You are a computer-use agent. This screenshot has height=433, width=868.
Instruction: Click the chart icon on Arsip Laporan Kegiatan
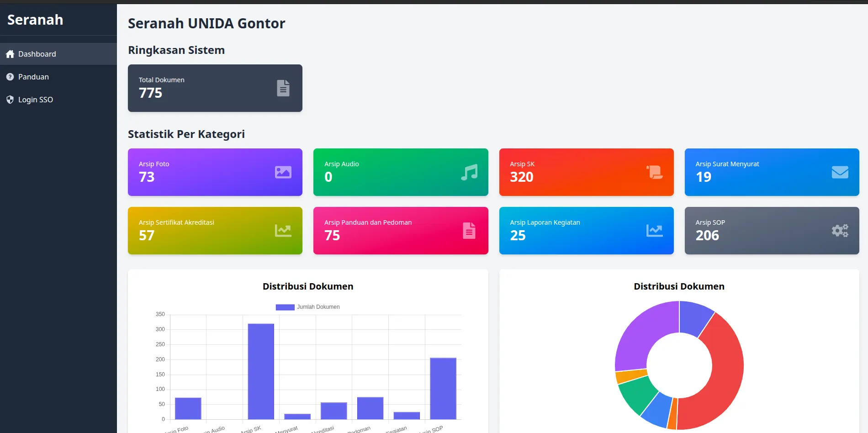[x=654, y=231]
